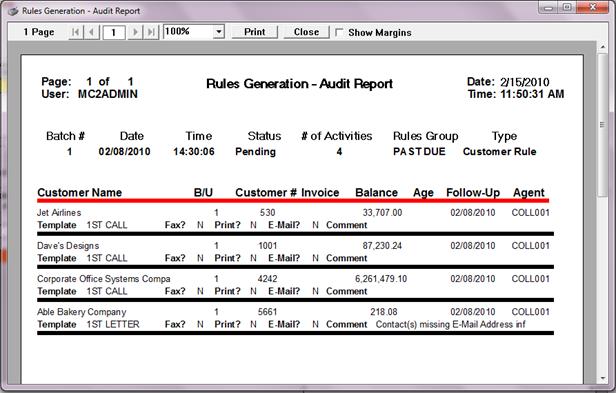
Task: Click customer number 5661
Action: click(268, 312)
